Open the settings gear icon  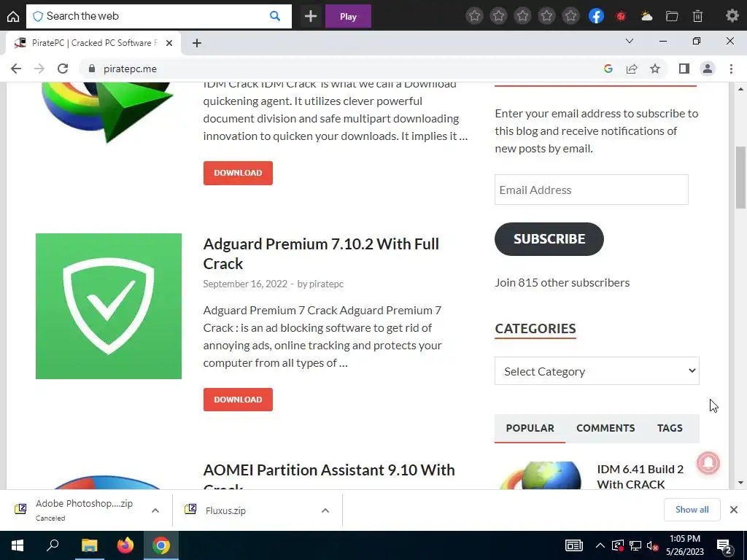(732, 16)
